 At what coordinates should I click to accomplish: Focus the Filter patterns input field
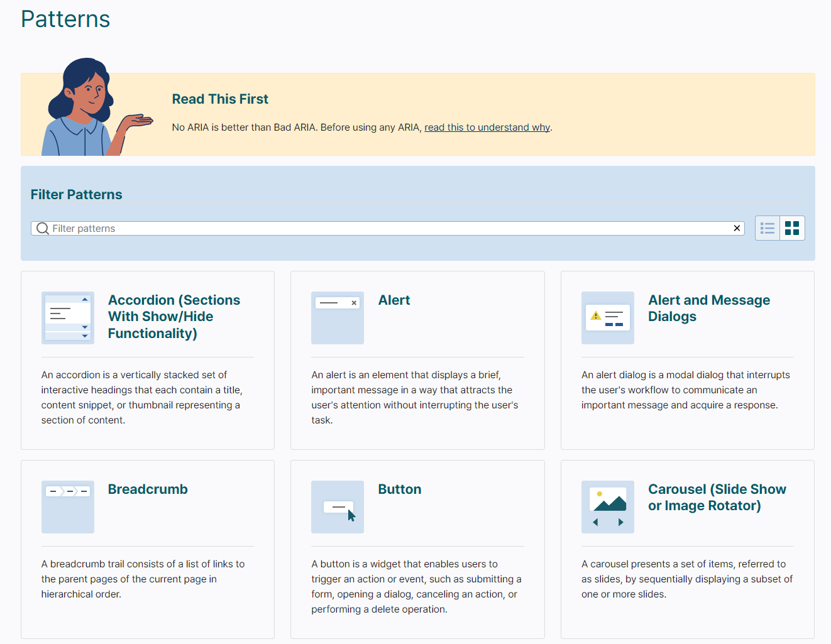tap(390, 229)
